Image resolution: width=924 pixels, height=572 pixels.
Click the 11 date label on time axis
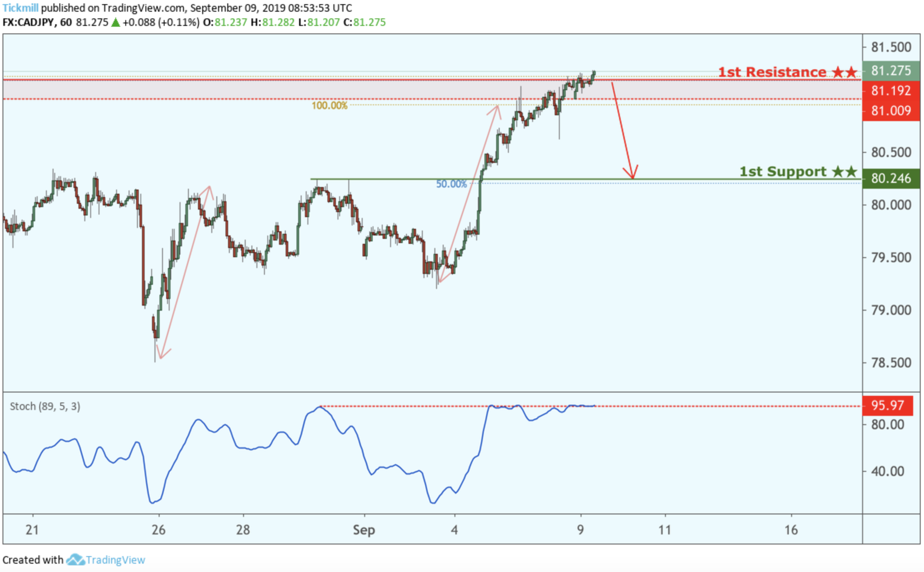point(665,530)
